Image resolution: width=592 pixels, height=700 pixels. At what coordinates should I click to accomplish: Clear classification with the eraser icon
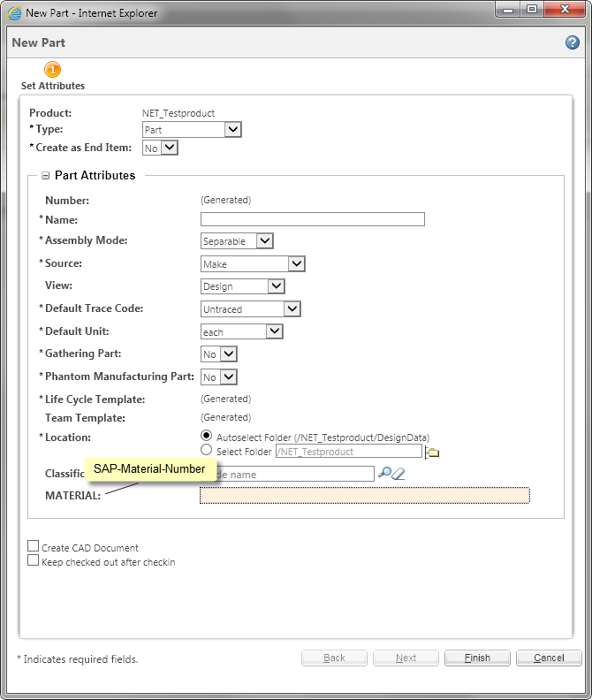[x=398, y=473]
